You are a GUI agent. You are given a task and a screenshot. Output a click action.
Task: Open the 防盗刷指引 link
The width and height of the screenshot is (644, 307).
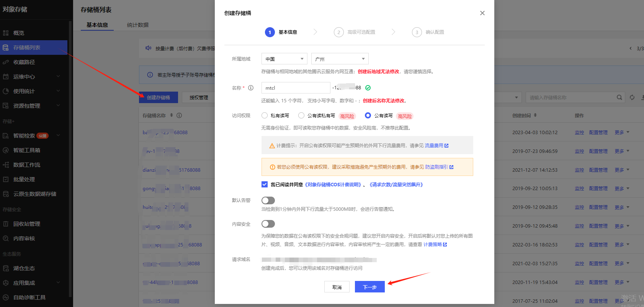click(x=436, y=167)
